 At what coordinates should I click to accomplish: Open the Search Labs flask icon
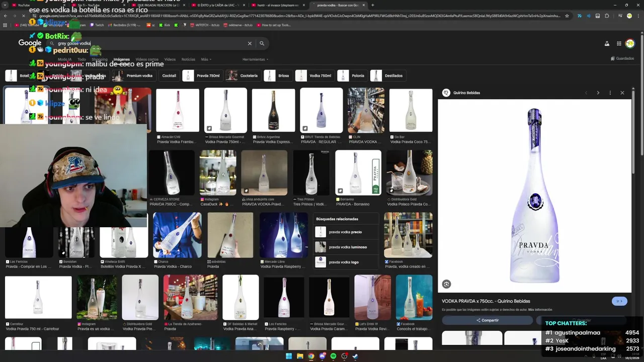point(607,44)
